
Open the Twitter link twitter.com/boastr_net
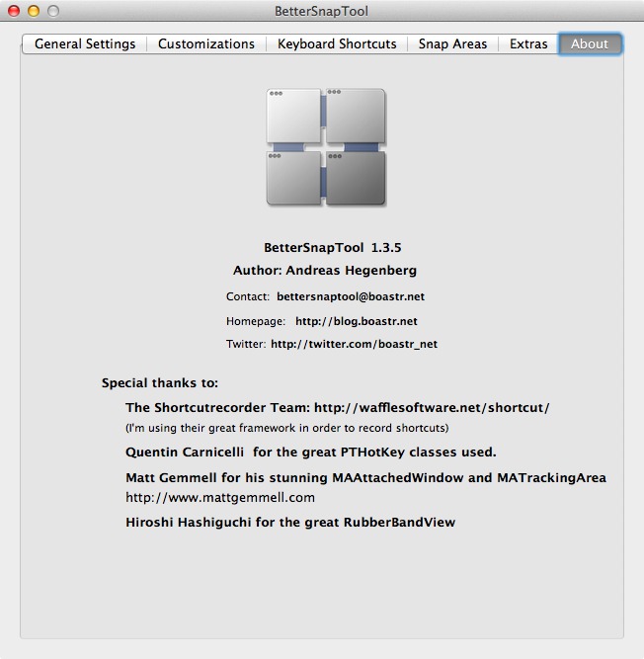pyautogui.click(x=355, y=344)
